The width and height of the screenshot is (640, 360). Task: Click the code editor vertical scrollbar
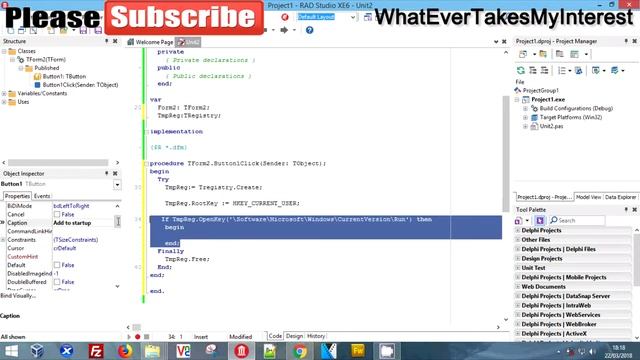(x=506, y=153)
